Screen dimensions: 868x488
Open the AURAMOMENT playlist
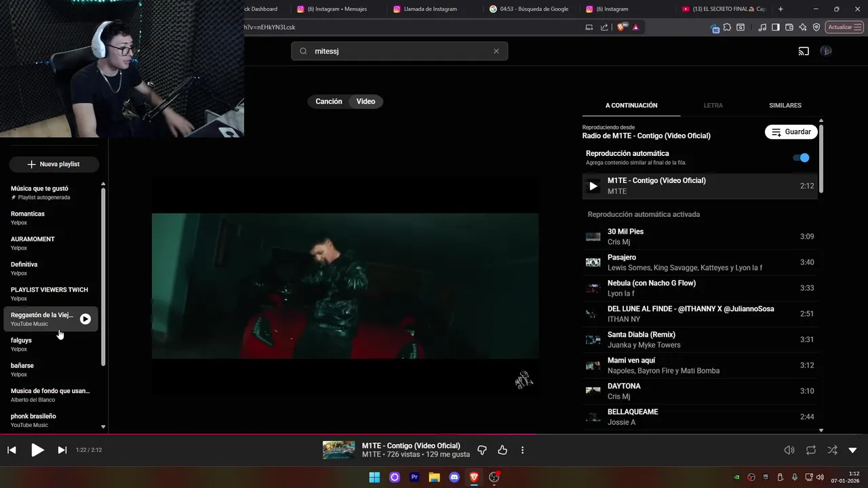coord(51,243)
